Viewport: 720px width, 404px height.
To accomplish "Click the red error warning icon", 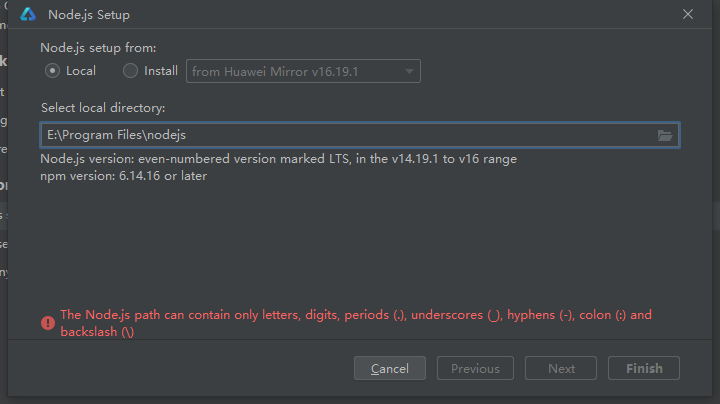I will tap(48, 323).
